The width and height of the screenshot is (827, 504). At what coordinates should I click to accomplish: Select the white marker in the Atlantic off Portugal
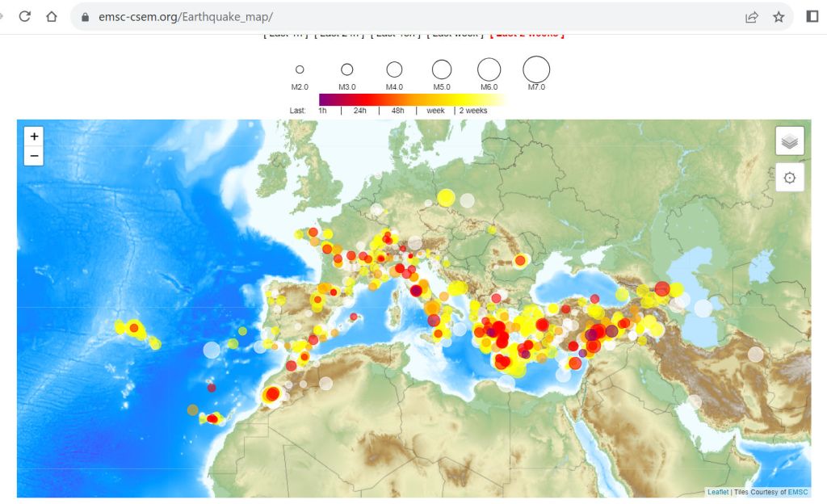(212, 350)
